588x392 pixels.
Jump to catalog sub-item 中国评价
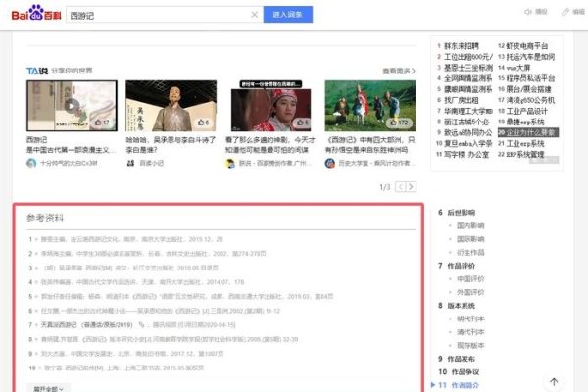(x=470, y=279)
